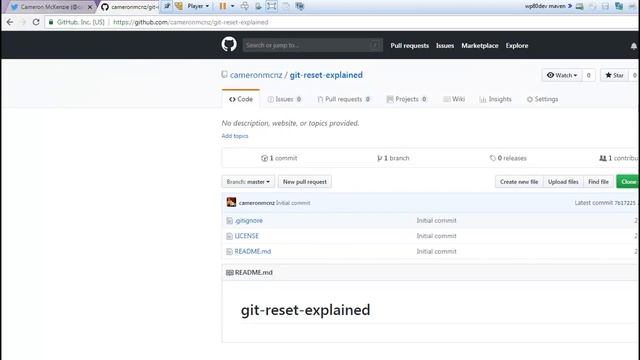
Task: Switch to the Cameron McKenzie Twitter tab
Action: (x=50, y=7)
